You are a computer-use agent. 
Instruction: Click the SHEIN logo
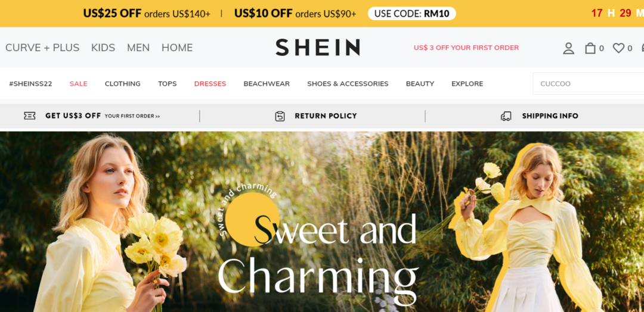coord(317,48)
